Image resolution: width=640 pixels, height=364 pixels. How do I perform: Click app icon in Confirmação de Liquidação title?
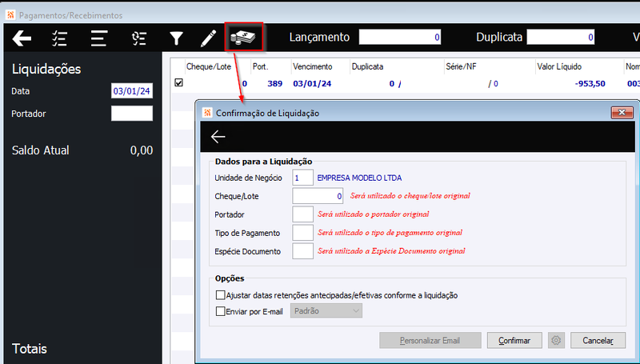click(x=207, y=113)
